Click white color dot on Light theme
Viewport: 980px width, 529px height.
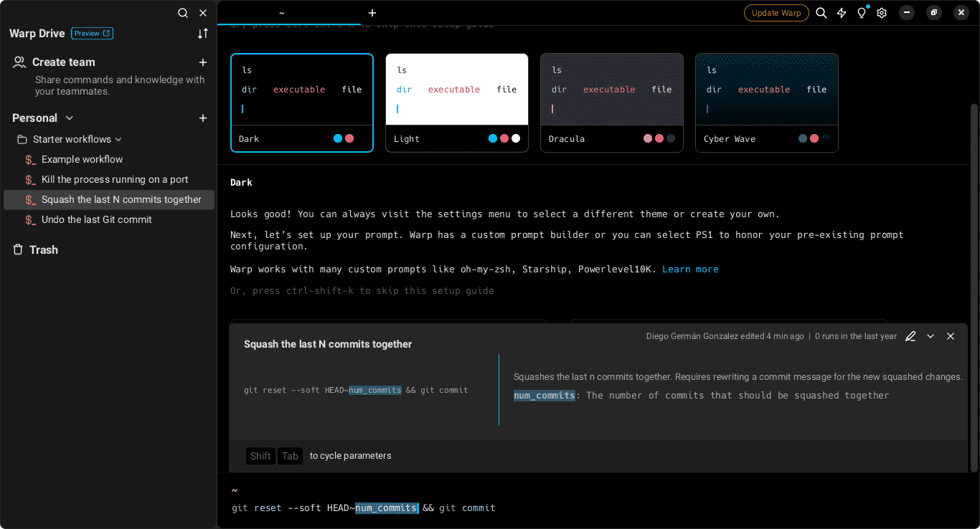coord(516,138)
